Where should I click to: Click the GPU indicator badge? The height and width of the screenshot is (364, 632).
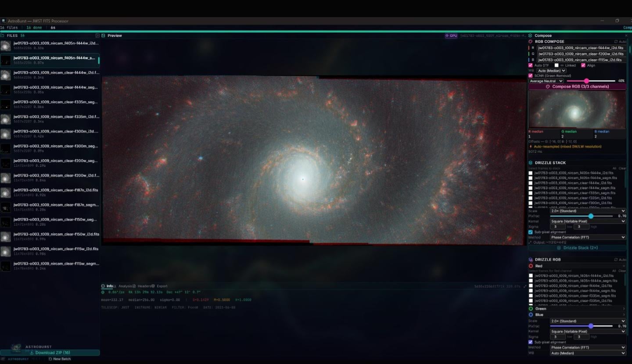pyautogui.click(x=451, y=36)
